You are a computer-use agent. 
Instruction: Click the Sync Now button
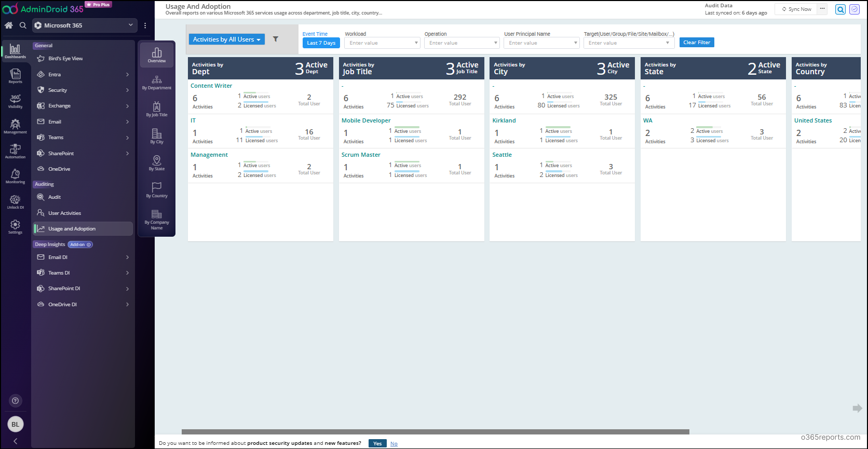click(796, 9)
